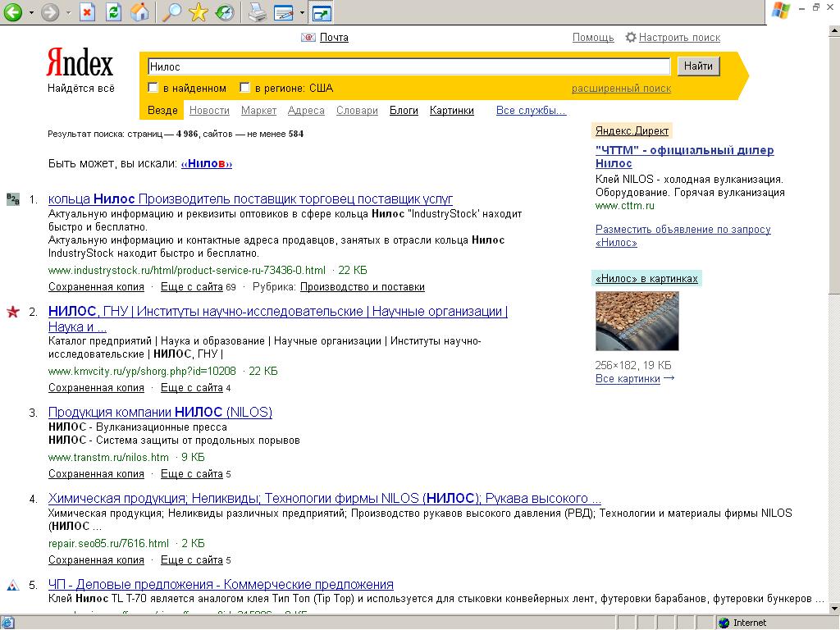Open the '«Нилос» в картинках' link
Image resolution: width=840 pixels, height=630 pixels.
(x=646, y=279)
